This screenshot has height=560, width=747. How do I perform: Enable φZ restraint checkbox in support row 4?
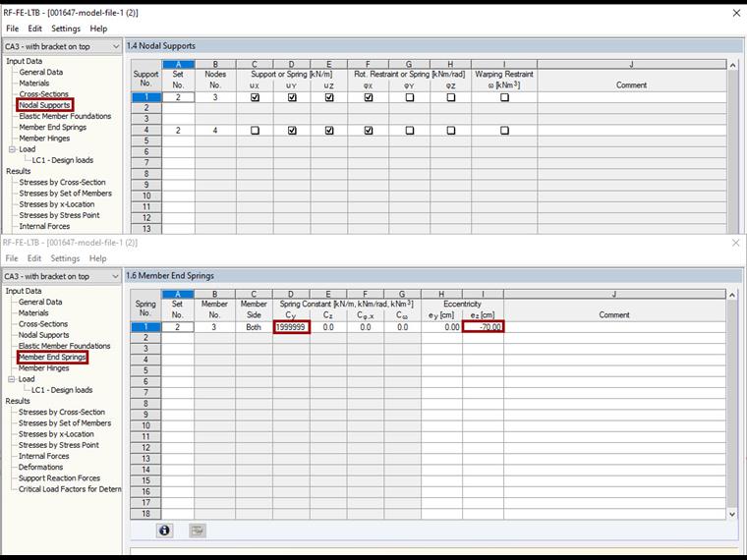pyautogui.click(x=451, y=130)
